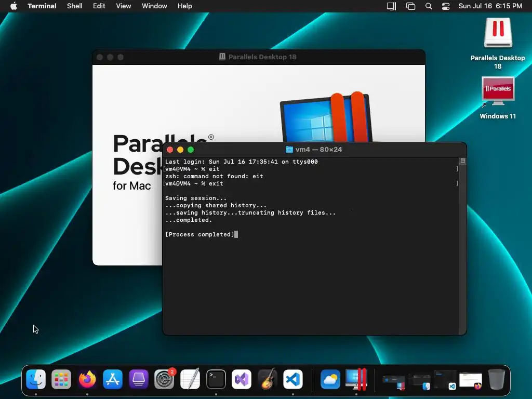
Task: Restore minimized VS Code window in the Dock
Action: 445,380
